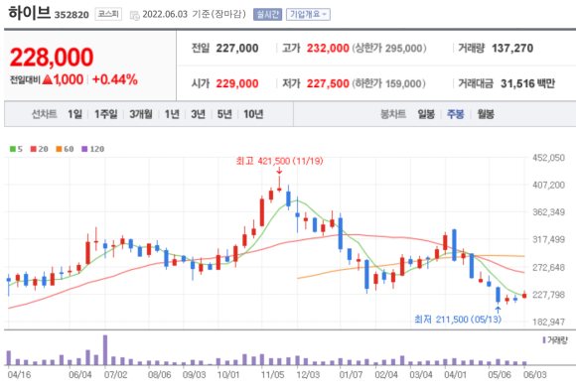Click the 2022.06.03 기준(장마감) date text
The image size is (576, 392).
pos(194,14)
